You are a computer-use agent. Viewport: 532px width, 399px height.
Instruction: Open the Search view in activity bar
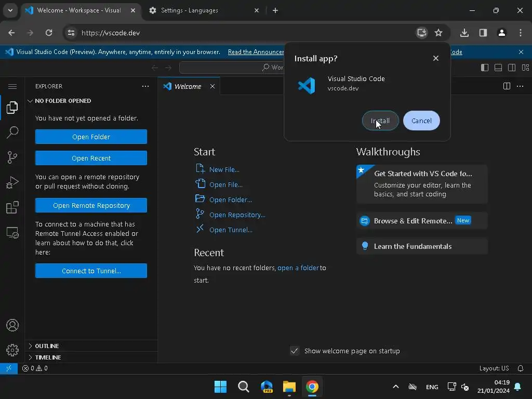click(x=12, y=132)
